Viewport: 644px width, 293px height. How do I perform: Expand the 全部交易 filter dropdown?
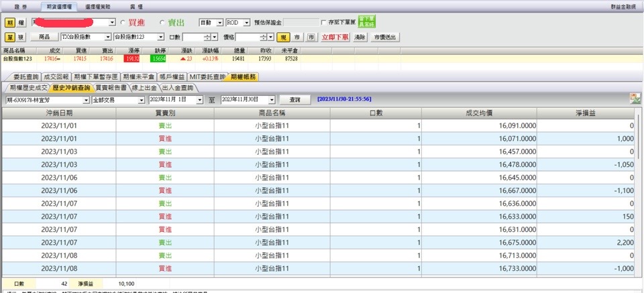pos(142,100)
